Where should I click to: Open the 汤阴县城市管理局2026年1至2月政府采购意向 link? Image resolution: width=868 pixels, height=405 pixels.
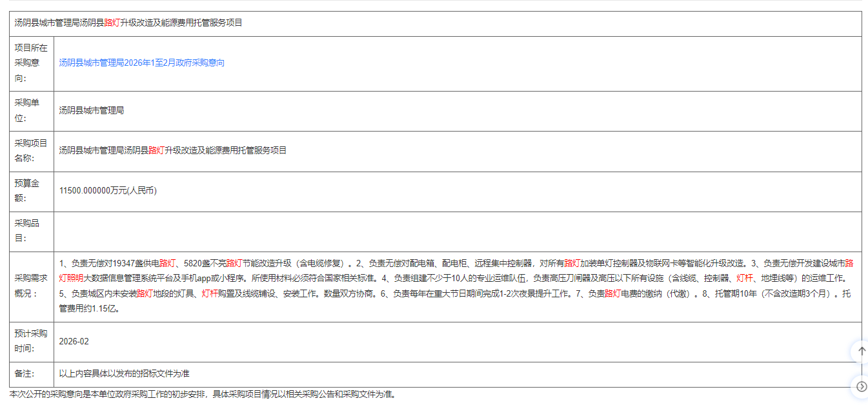142,63
